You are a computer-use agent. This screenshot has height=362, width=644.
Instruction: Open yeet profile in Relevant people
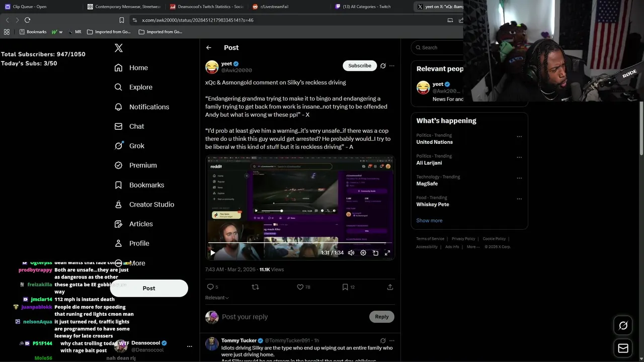pos(438,84)
